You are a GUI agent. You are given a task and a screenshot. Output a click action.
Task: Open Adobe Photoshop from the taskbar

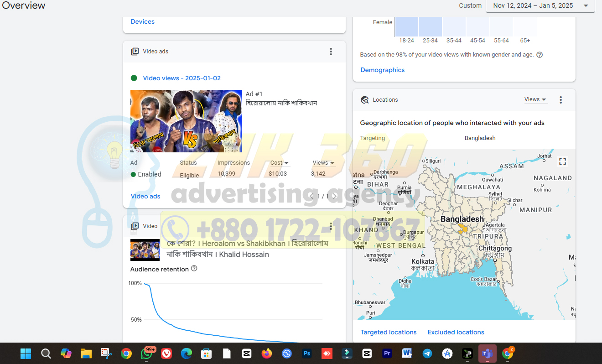[307, 354]
